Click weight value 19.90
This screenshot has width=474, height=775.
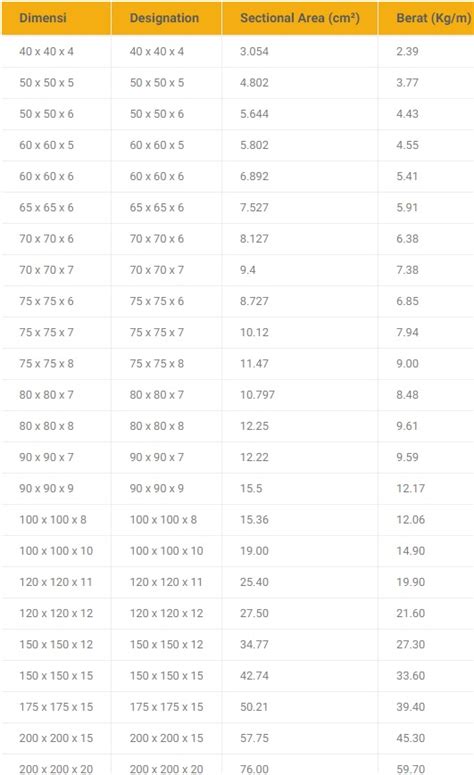pyautogui.click(x=411, y=582)
